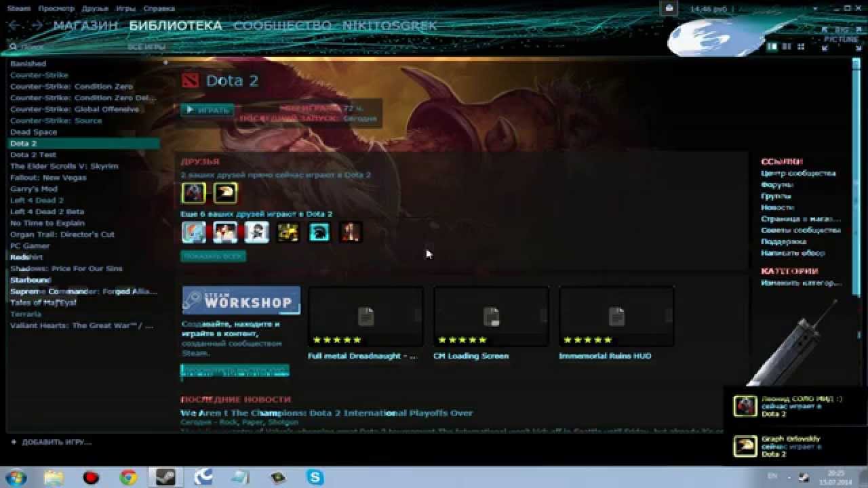This screenshot has width=868, height=488.
Task: Open the Игры menu
Action: [x=125, y=8]
